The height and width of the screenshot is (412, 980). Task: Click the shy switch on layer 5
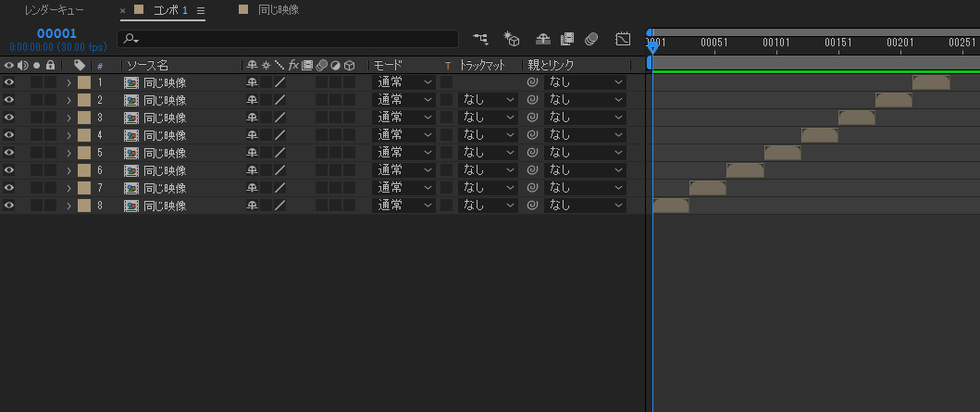[x=252, y=153]
